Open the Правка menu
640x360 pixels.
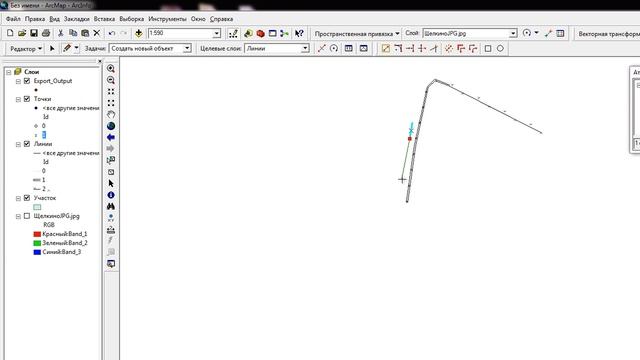pos(35,19)
